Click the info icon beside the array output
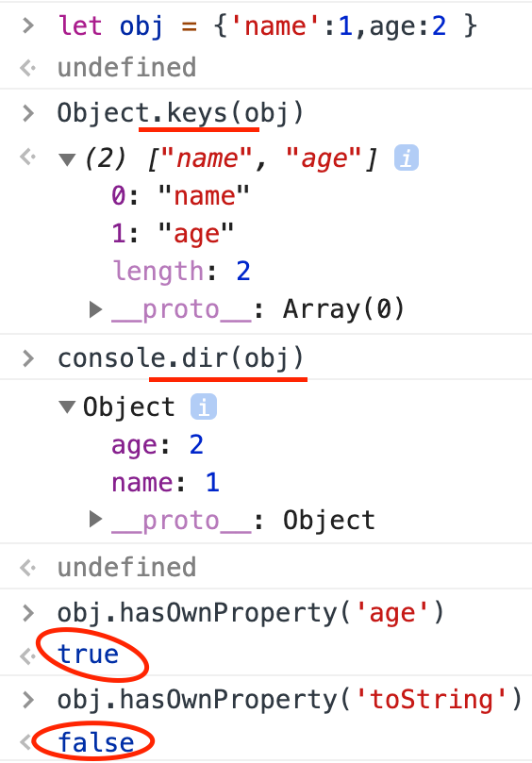The height and width of the screenshot is (763, 532). click(x=407, y=158)
